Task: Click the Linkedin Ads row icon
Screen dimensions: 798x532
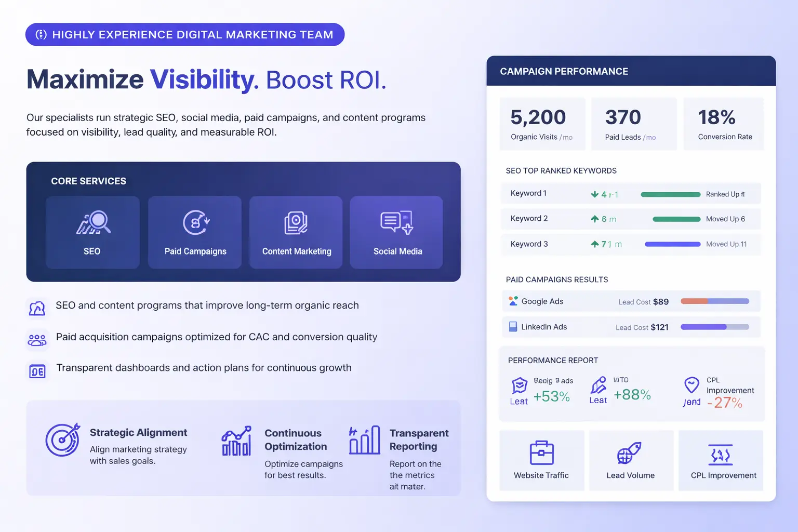Action: [513, 327]
